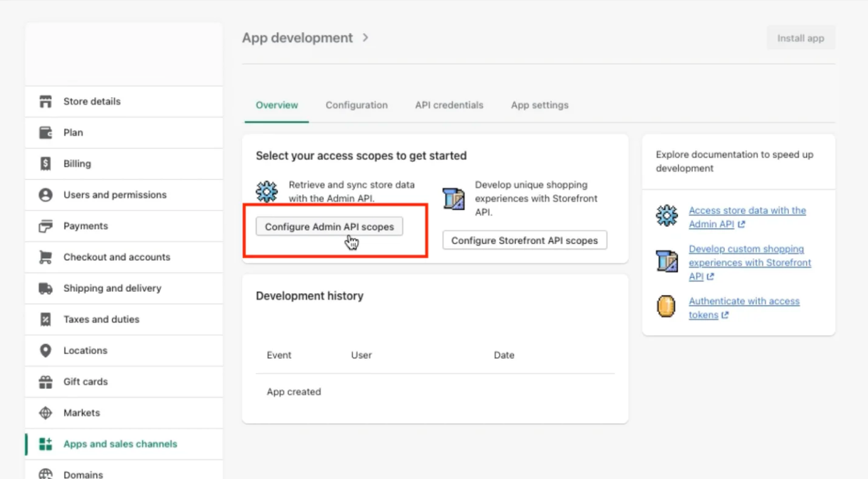This screenshot has width=868, height=479.
Task: Open the Overview tab
Action: (277, 105)
